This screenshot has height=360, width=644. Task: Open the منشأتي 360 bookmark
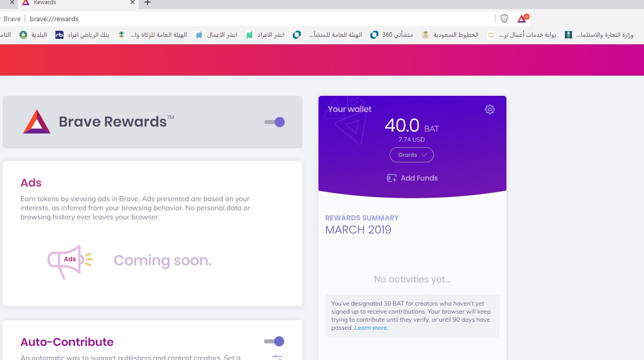coord(392,35)
